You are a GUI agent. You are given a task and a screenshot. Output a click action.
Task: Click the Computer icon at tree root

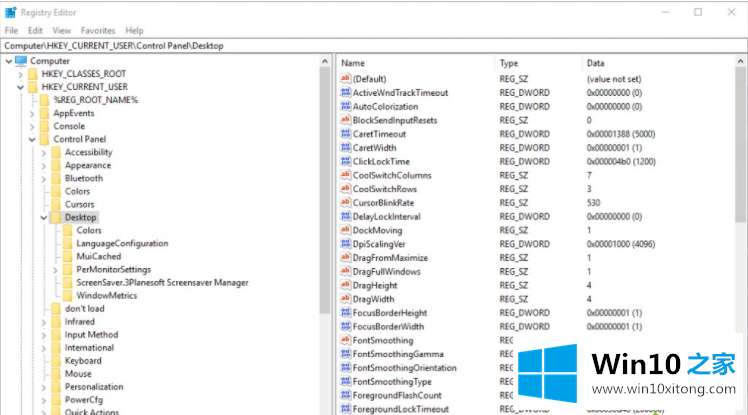tap(21, 61)
